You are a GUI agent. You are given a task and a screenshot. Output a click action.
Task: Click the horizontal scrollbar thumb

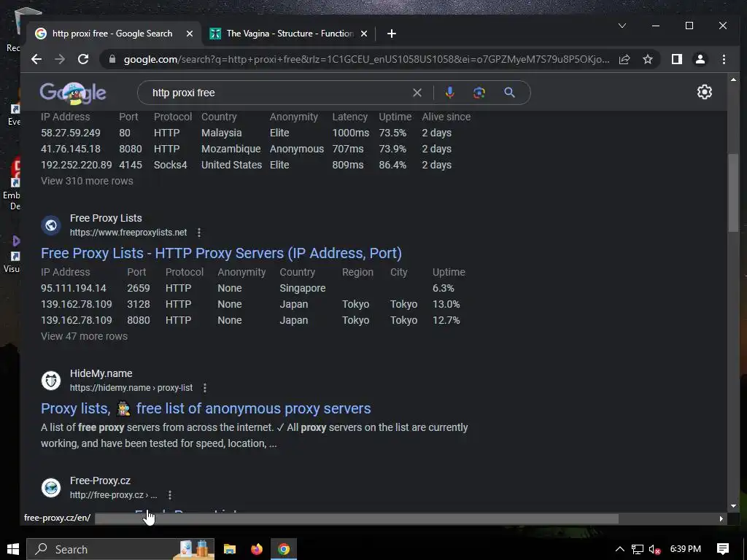(x=356, y=518)
